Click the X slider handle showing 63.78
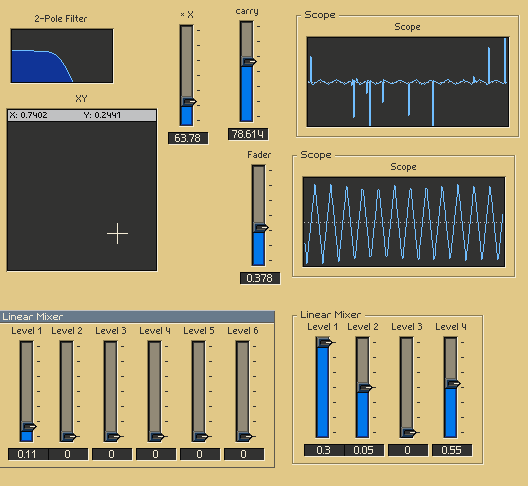Image resolution: width=528 pixels, height=486 pixels. coord(188,102)
